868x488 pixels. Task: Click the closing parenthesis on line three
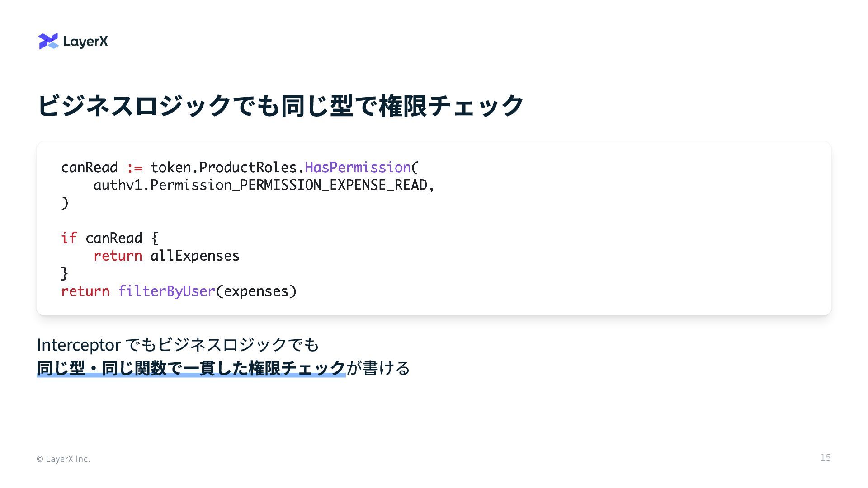tap(65, 203)
